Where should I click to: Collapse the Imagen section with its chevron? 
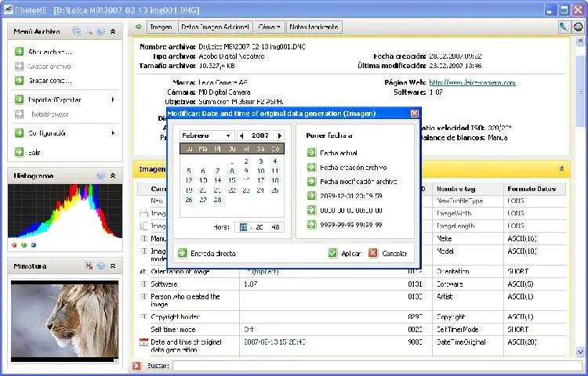(562, 169)
